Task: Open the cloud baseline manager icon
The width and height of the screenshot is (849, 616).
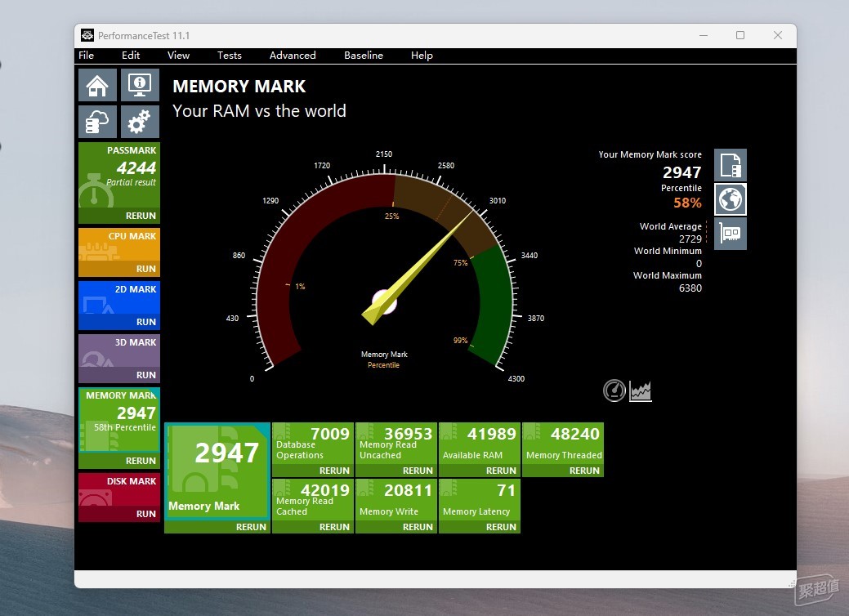Action: (x=97, y=122)
